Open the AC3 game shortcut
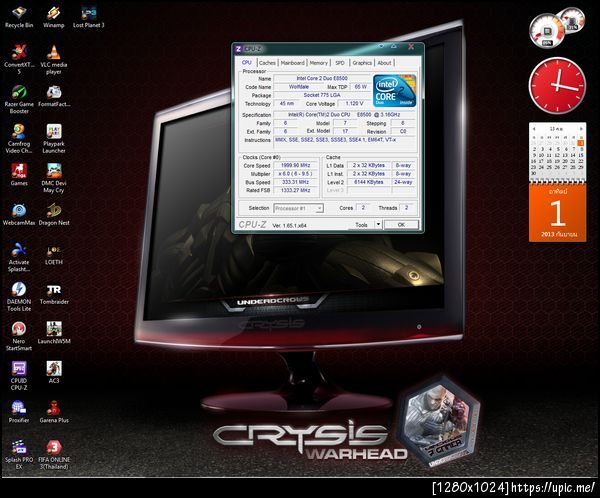 [54, 372]
